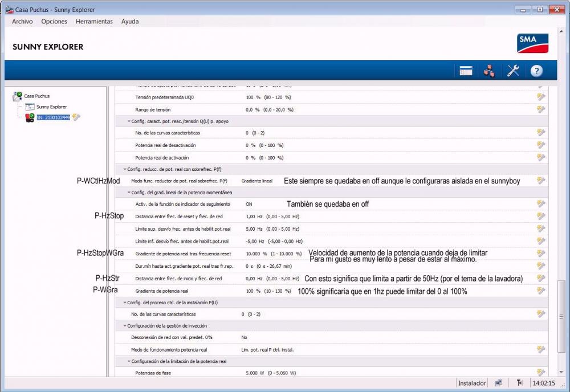Viewport: 570px width, 392px height.
Task: Click the red inverter icon for SN device
Action: pyautogui.click(x=30, y=117)
